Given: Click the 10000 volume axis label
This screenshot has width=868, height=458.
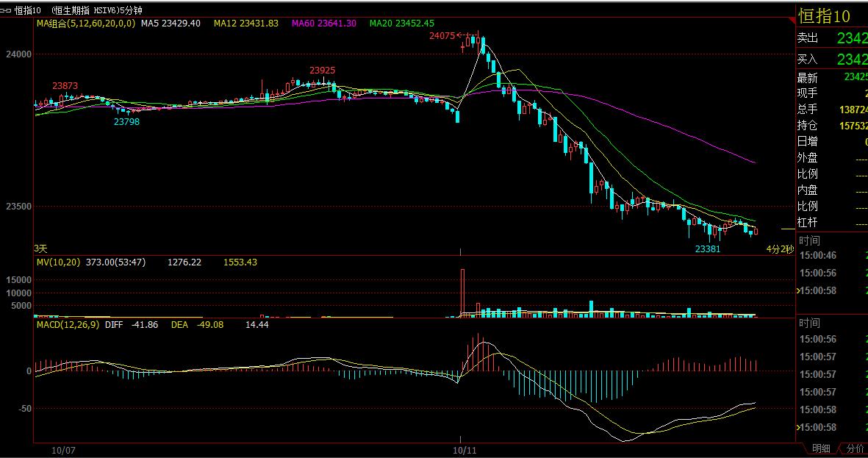Looking at the screenshot, I should coord(19,293).
